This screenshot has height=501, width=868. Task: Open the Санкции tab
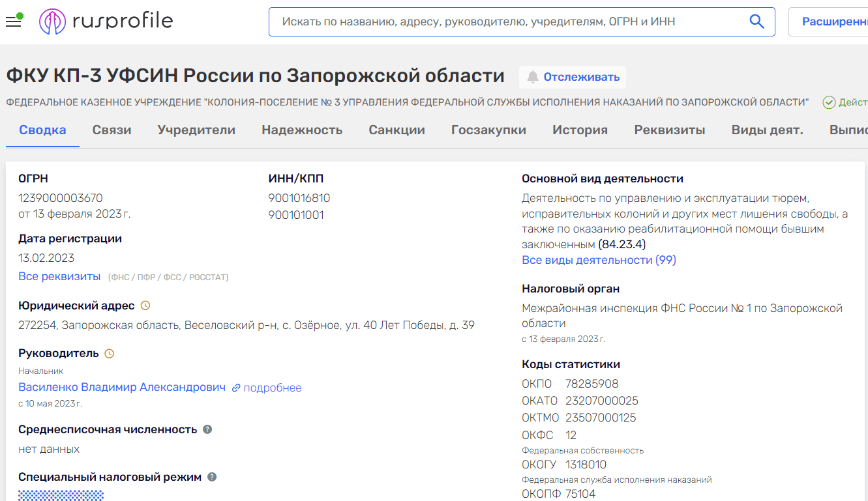click(397, 130)
